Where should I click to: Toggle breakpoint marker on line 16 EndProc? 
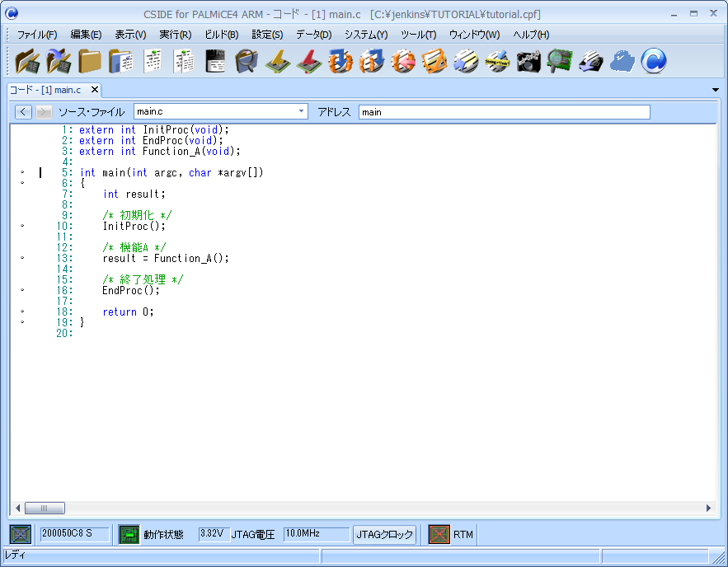point(22,290)
